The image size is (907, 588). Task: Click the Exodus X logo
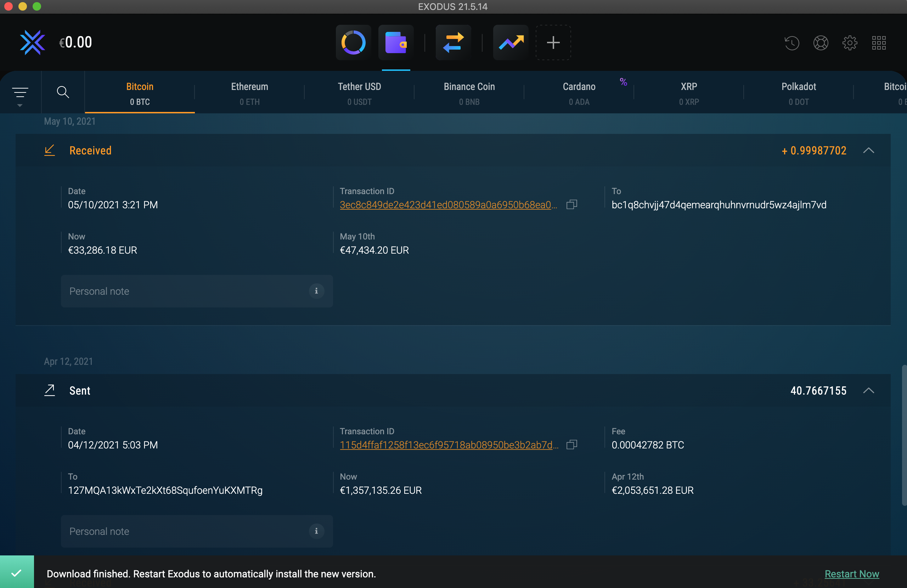[x=32, y=42]
